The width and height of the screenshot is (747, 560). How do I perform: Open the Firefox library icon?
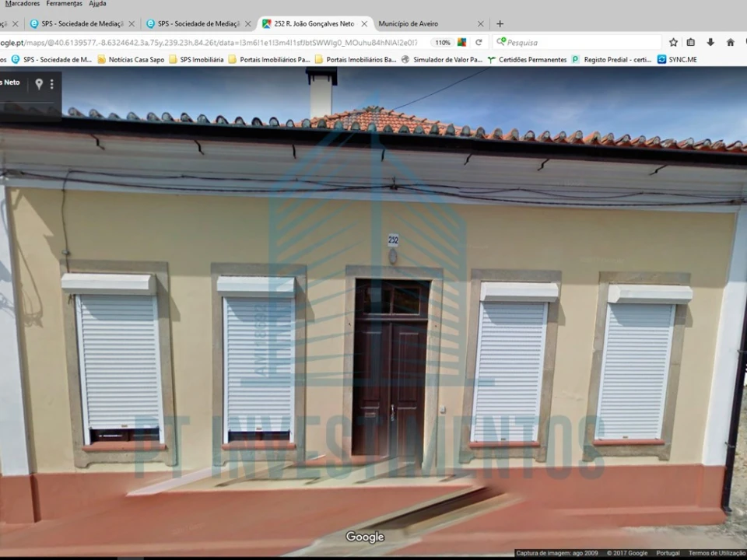point(691,42)
